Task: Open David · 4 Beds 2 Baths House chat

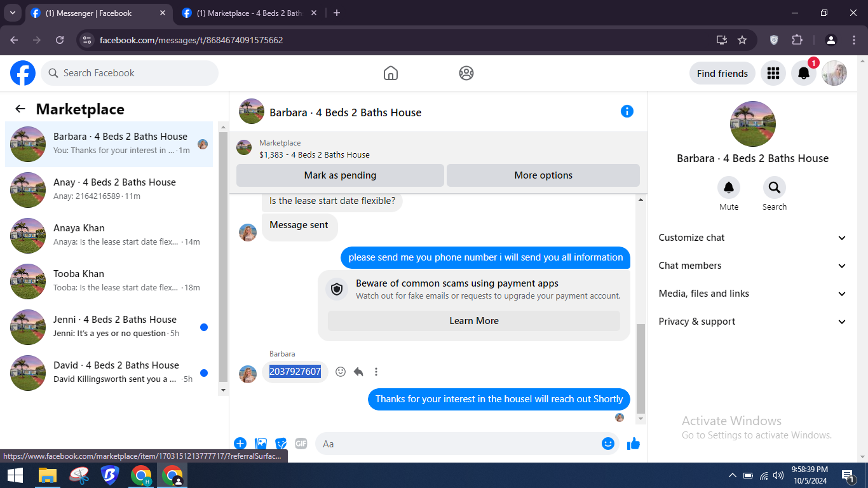Action: [109, 373]
